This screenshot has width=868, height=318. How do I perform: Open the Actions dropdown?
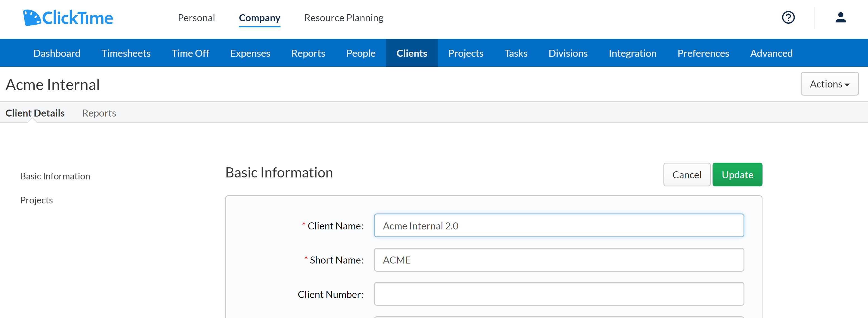tap(829, 84)
